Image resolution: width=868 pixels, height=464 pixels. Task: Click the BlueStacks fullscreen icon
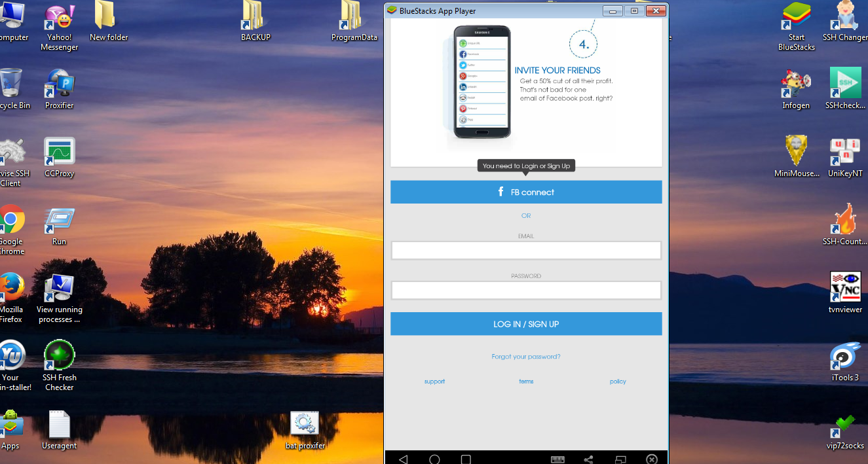pyautogui.click(x=620, y=459)
